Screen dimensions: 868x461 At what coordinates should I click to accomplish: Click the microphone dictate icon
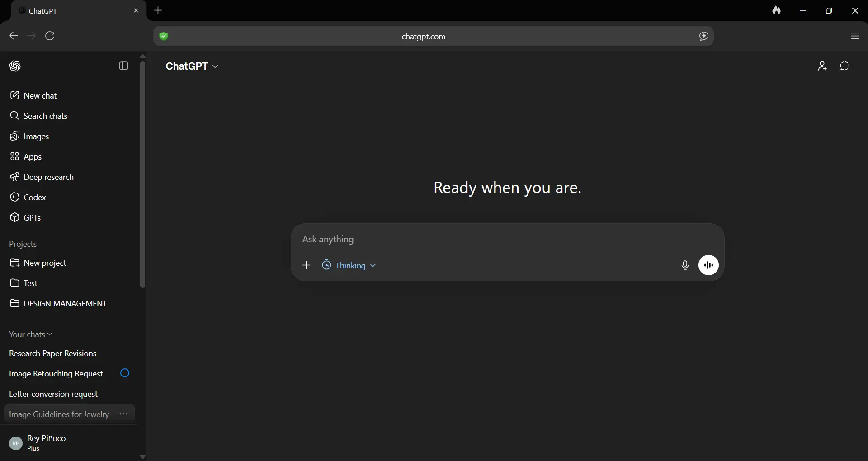pyautogui.click(x=685, y=265)
